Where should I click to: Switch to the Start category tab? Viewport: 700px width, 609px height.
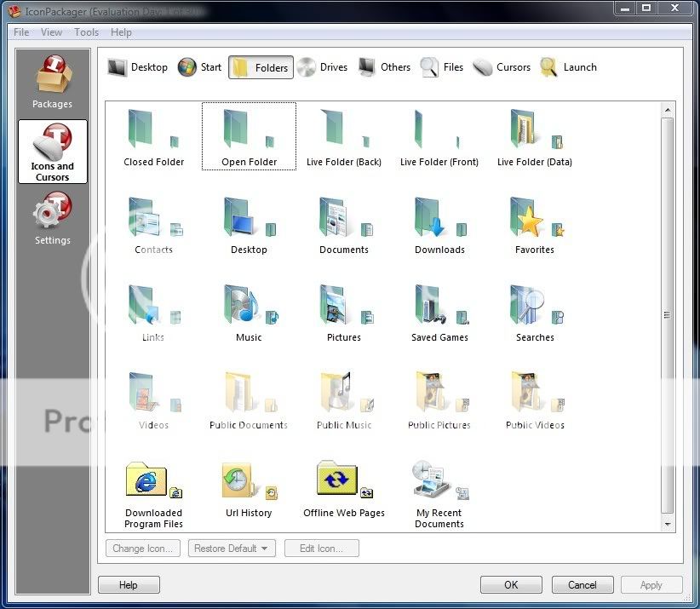click(x=199, y=67)
